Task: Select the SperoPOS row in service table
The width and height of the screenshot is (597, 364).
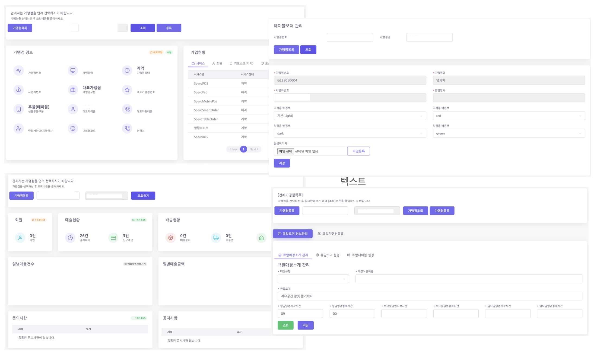Action: (x=228, y=84)
